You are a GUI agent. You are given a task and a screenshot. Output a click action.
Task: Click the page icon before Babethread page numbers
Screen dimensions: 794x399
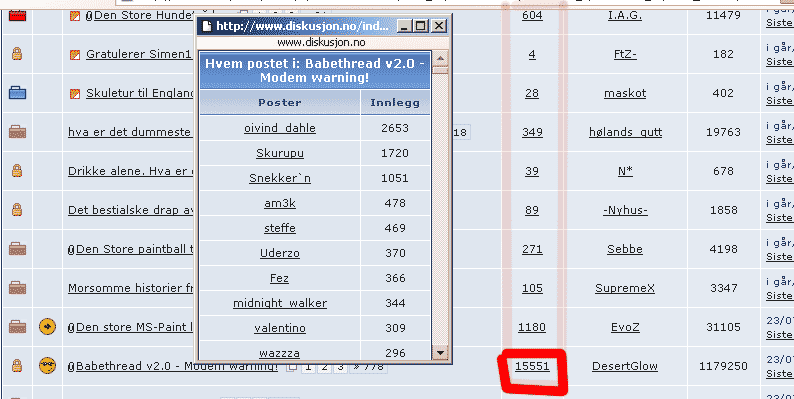click(292, 367)
